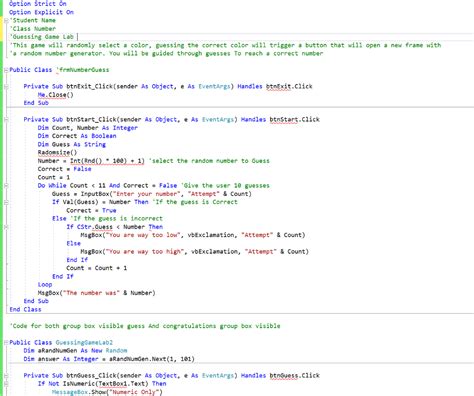Click the Me.Close() statement
The height and width of the screenshot is (396, 474).
(55, 95)
